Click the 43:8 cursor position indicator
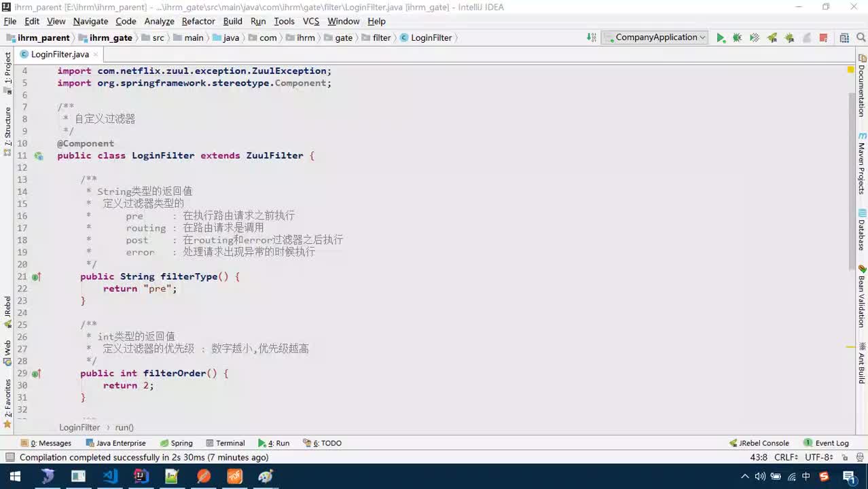This screenshot has height=489, width=868. pos(759,457)
